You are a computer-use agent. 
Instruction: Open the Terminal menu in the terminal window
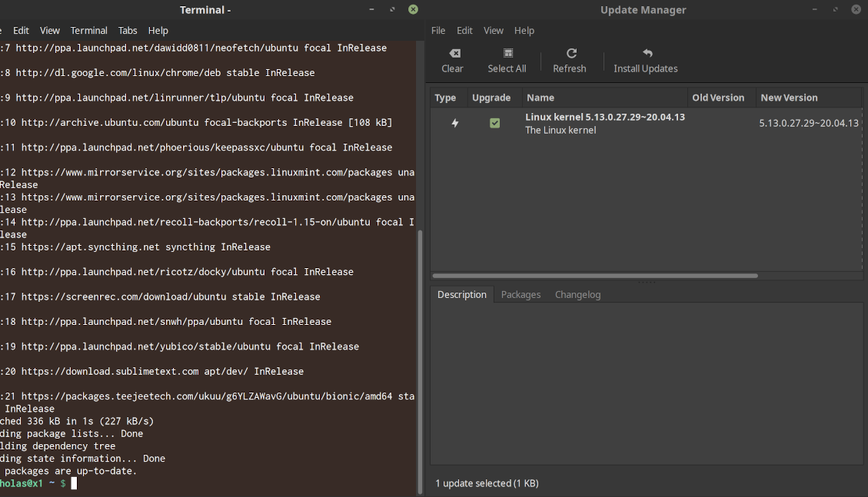pos(88,30)
